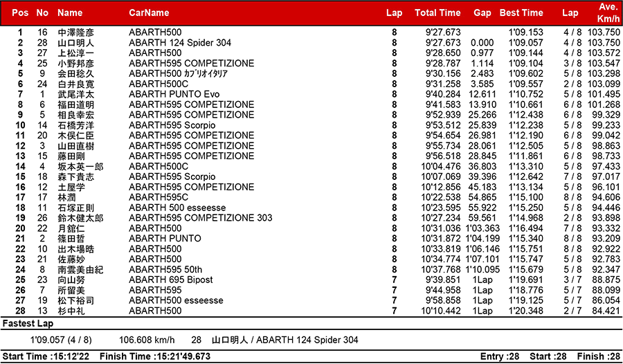Click the Ave. Km/h column header

pos(608,12)
